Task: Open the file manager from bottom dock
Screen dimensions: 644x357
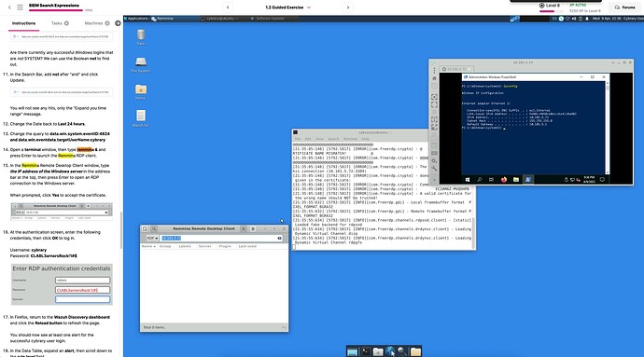Action: [378, 351]
